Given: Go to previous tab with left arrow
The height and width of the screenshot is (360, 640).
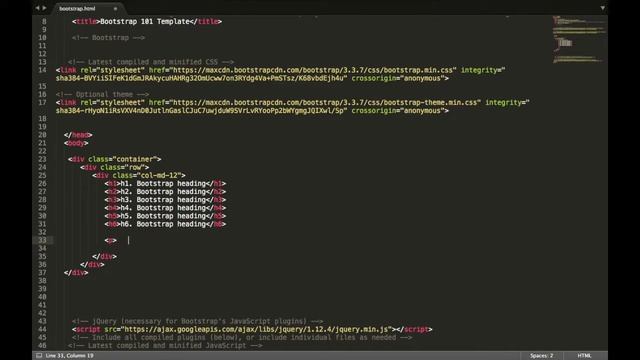Looking at the screenshot, I should tap(37, 8).
